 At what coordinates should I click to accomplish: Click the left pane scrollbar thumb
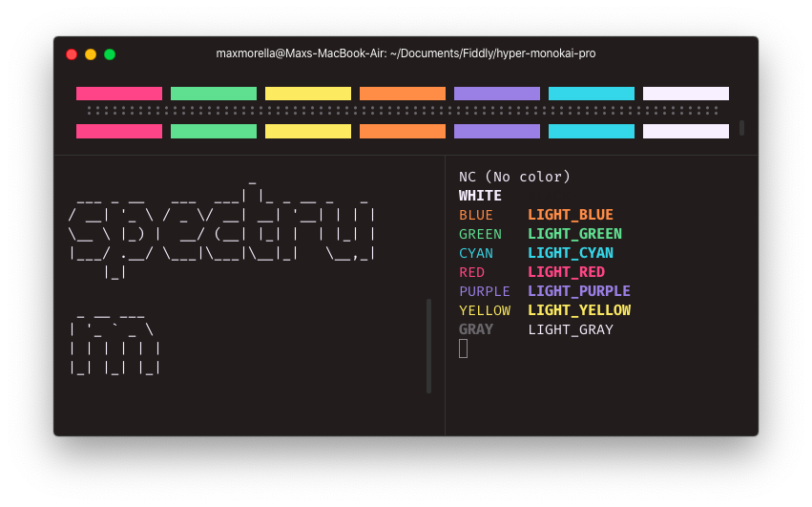click(428, 346)
